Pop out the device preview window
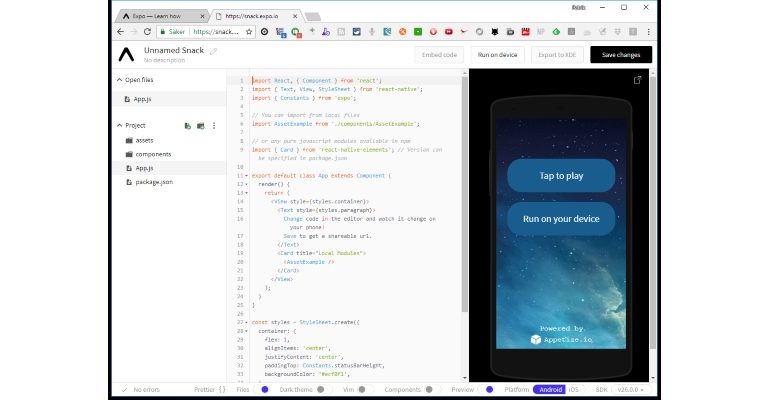This screenshot has width=770, height=400. point(637,80)
